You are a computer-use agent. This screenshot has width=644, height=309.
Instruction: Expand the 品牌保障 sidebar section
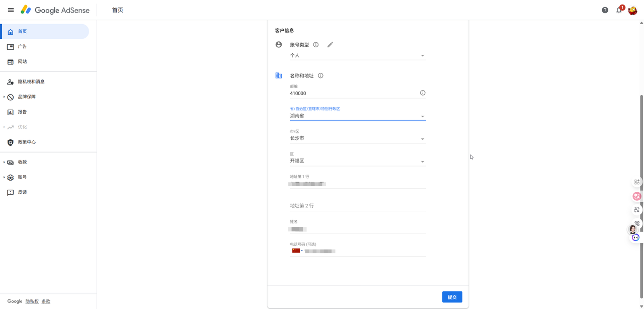pyautogui.click(x=26, y=97)
